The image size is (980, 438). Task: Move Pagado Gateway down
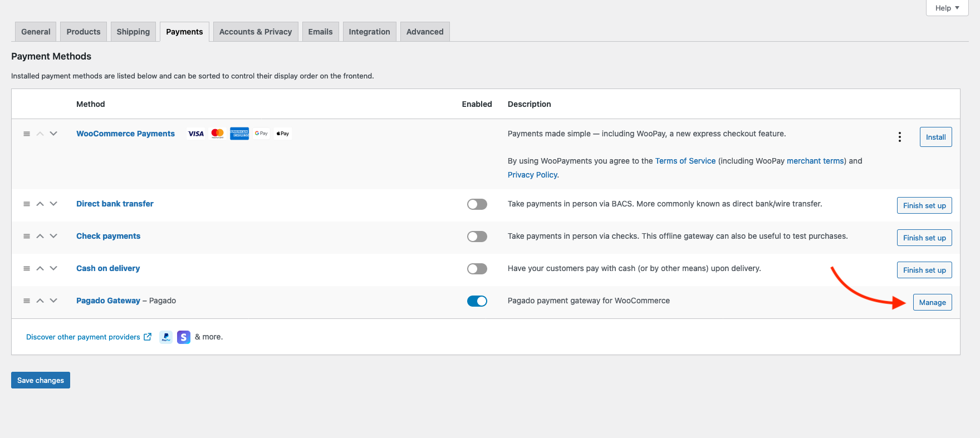pos(53,301)
